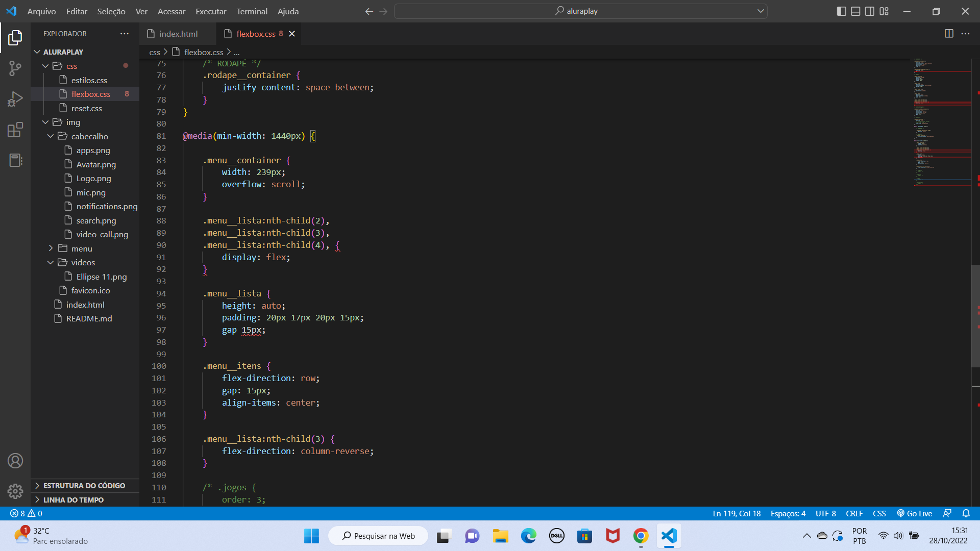This screenshot has height=551, width=980.
Task: Toggle the secondary side bar
Action: [x=870, y=11]
